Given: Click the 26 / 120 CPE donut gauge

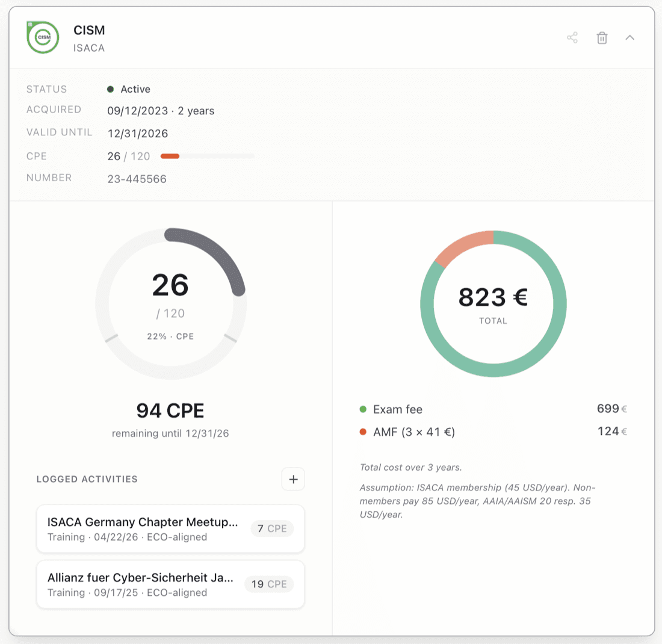Looking at the screenshot, I should coord(170,303).
